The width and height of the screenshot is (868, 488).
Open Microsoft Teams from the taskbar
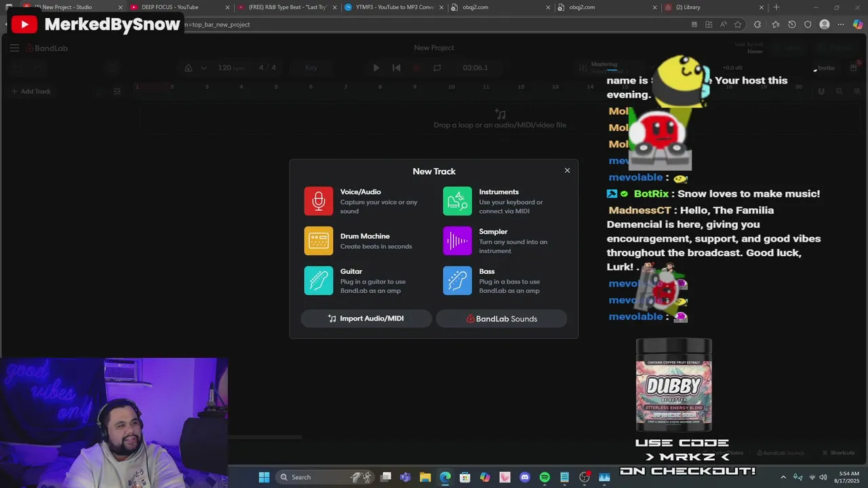coord(406,477)
